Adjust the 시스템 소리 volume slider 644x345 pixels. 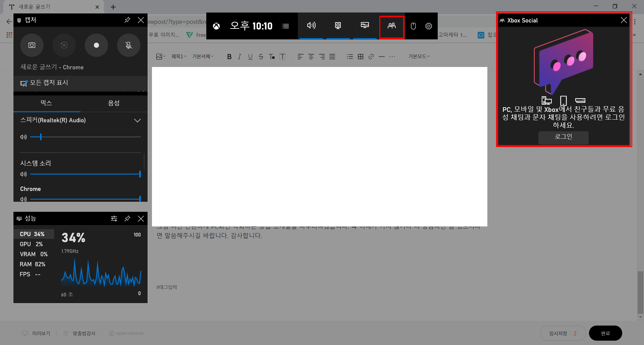[86, 174]
